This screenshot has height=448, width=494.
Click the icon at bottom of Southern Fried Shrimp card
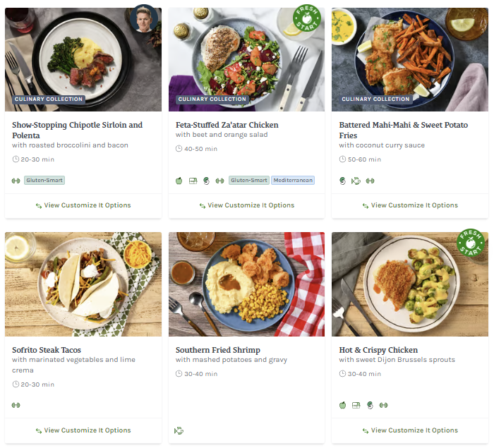pos(179,430)
